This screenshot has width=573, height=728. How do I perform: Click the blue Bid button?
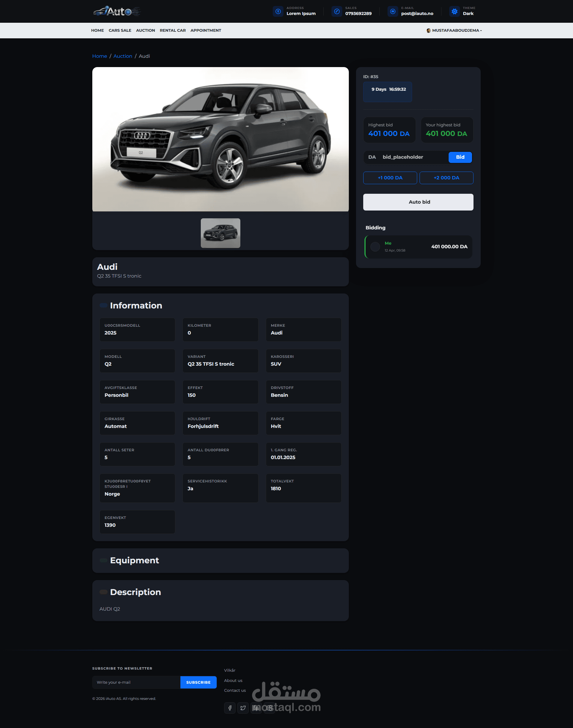(x=460, y=157)
